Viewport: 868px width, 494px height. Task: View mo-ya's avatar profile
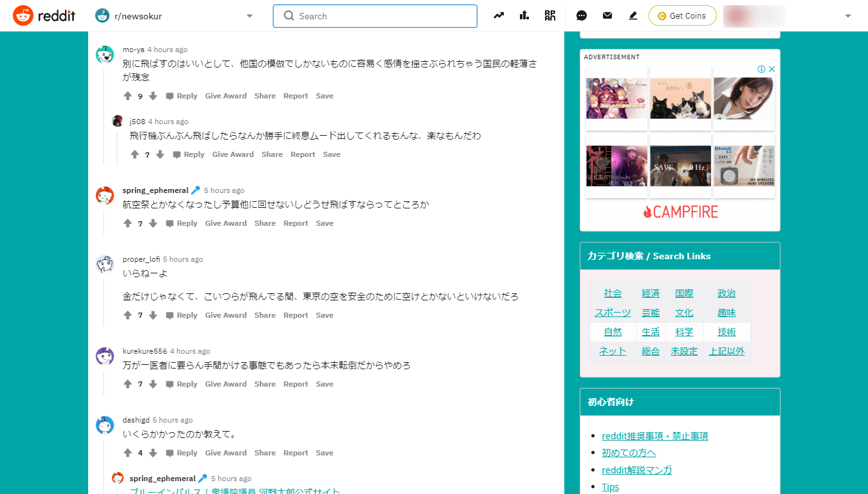tap(105, 55)
